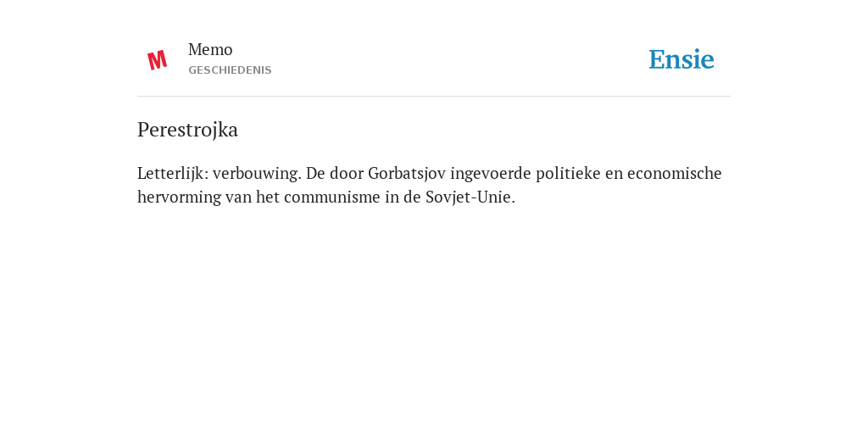This screenshot has width=868, height=434.
Task: Click the word Sovjet-Unie in the text
Action: pyautogui.click(x=470, y=197)
